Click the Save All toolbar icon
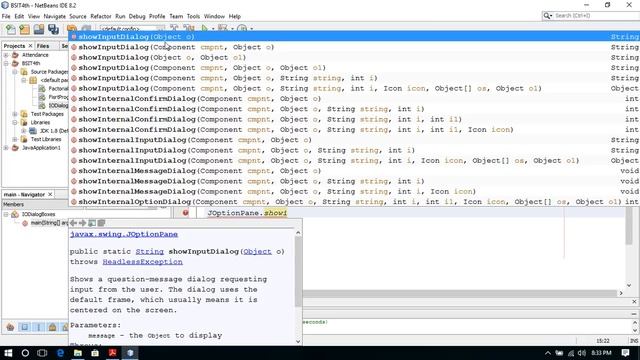Viewport: 640px width, 360px height. 53,29
